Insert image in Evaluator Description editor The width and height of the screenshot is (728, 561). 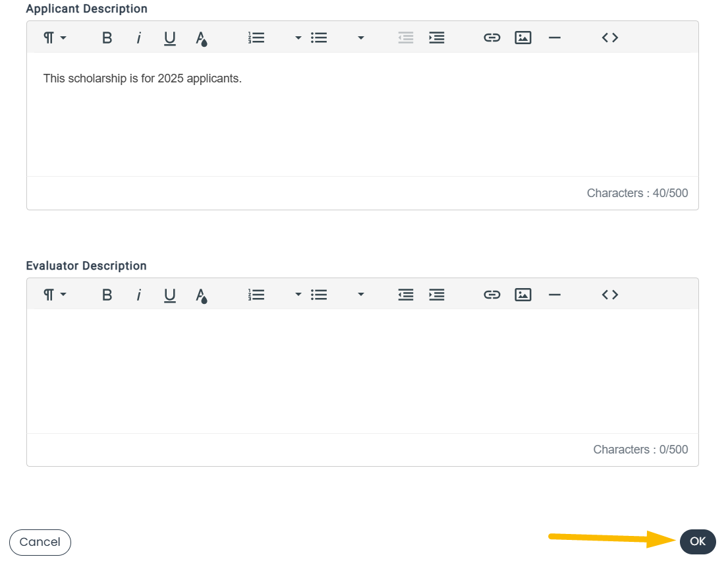pyautogui.click(x=523, y=295)
